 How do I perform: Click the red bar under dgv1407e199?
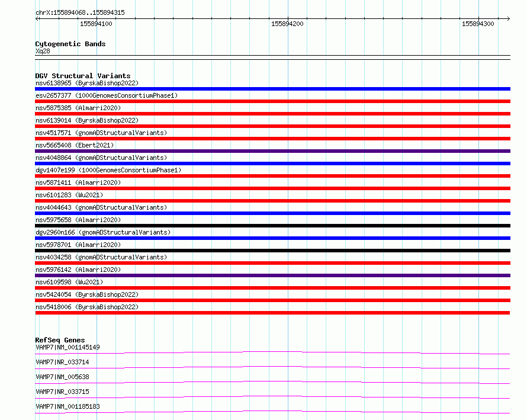tap(272, 176)
